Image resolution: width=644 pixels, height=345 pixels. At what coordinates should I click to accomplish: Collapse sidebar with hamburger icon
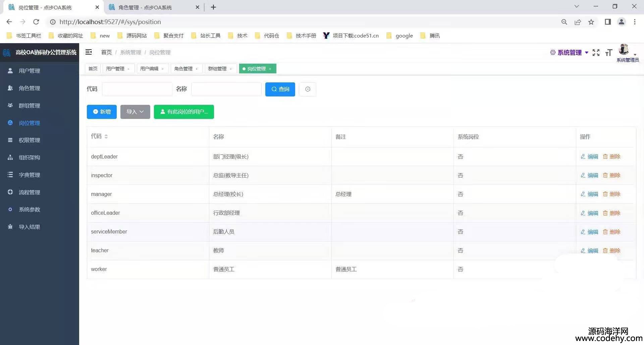tap(89, 52)
